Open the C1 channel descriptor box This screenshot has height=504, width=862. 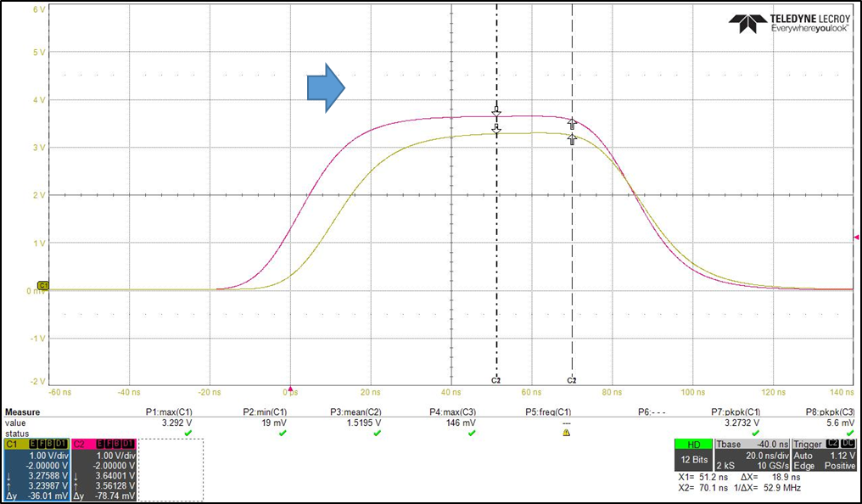click(36, 470)
